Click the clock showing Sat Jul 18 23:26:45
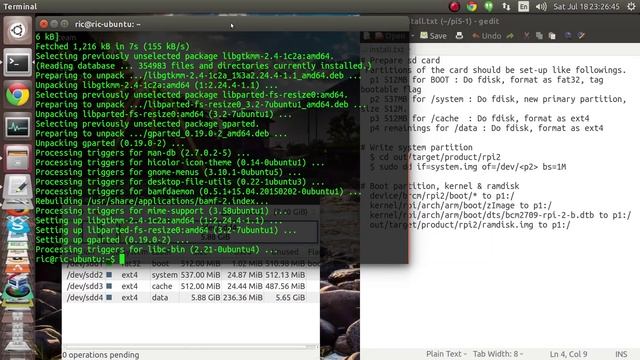640x360 pixels. (586, 6)
